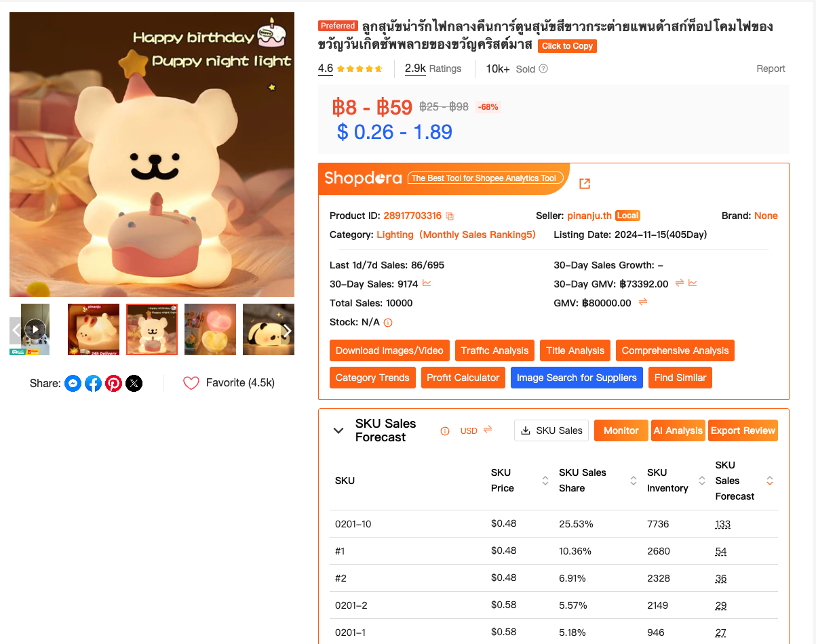
Task: Select the panda night light thumbnail
Action: (x=269, y=329)
